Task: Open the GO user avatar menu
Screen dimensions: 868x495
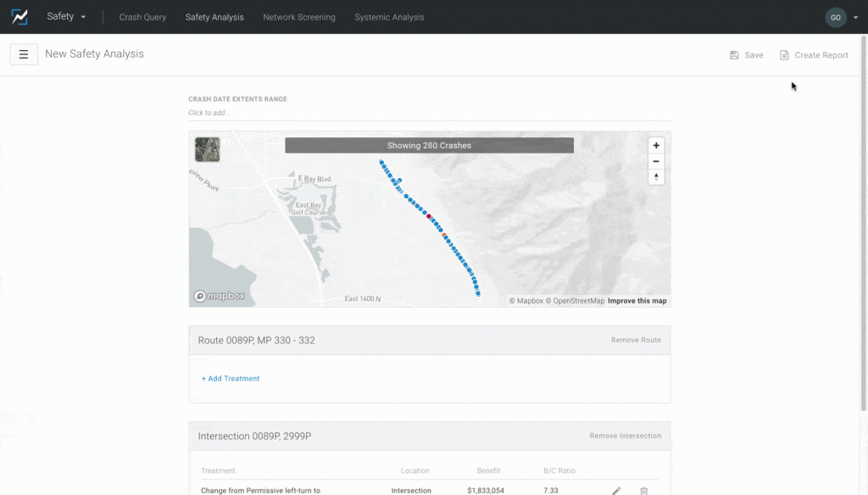Action: 836,17
